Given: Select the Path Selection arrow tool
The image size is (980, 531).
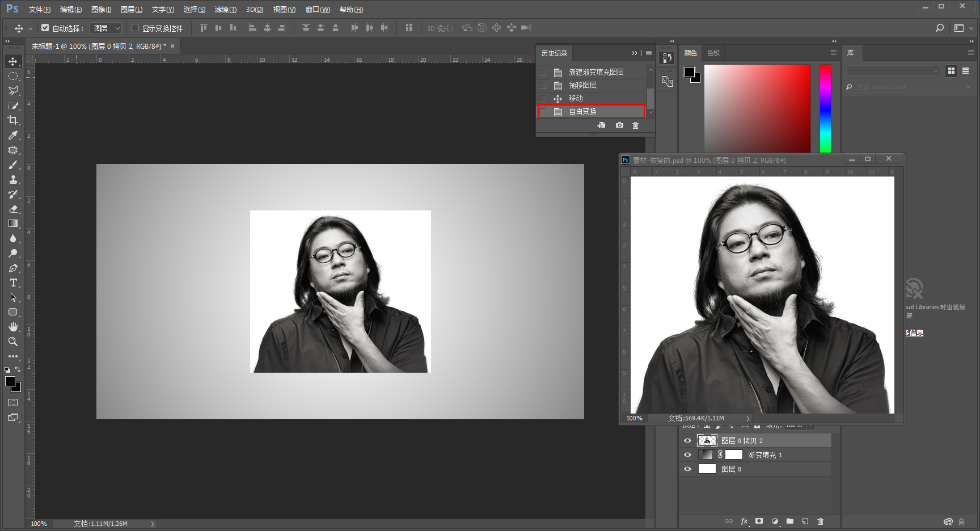Looking at the screenshot, I should (13, 297).
